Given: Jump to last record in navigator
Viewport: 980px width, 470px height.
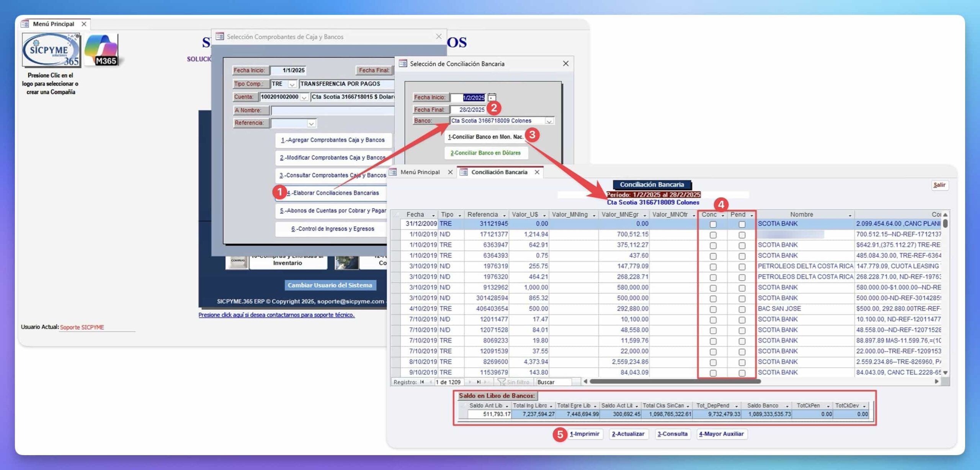Looking at the screenshot, I should 479,382.
